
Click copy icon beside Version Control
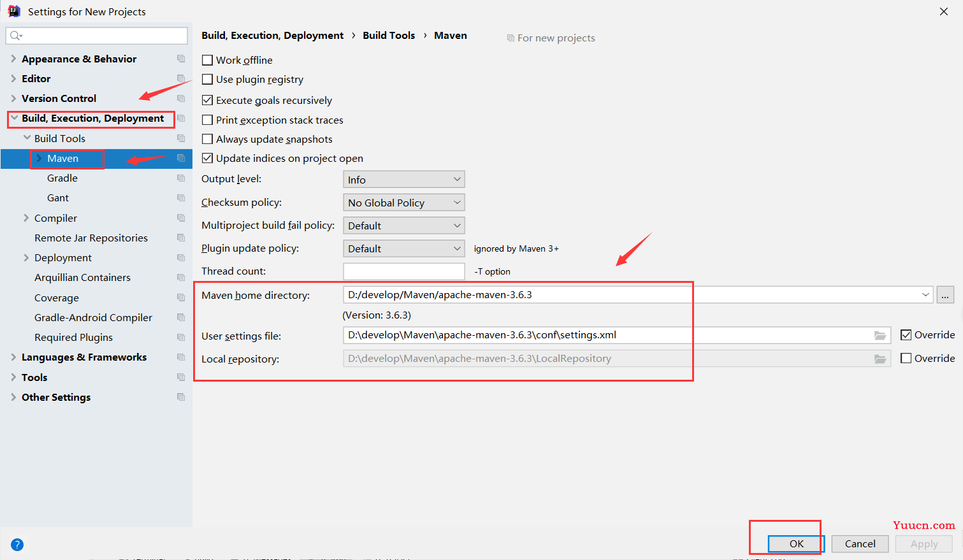[181, 98]
